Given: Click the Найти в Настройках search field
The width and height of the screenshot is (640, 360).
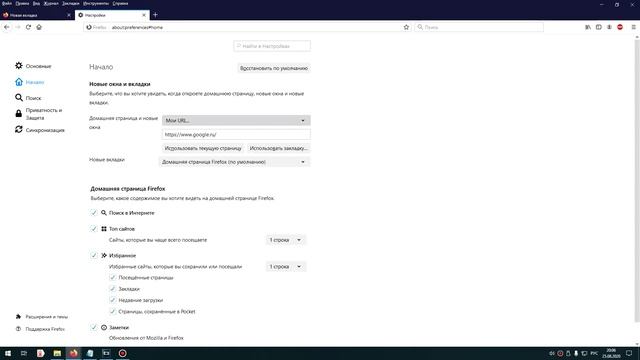Looking at the screenshot, I should 272,46.
